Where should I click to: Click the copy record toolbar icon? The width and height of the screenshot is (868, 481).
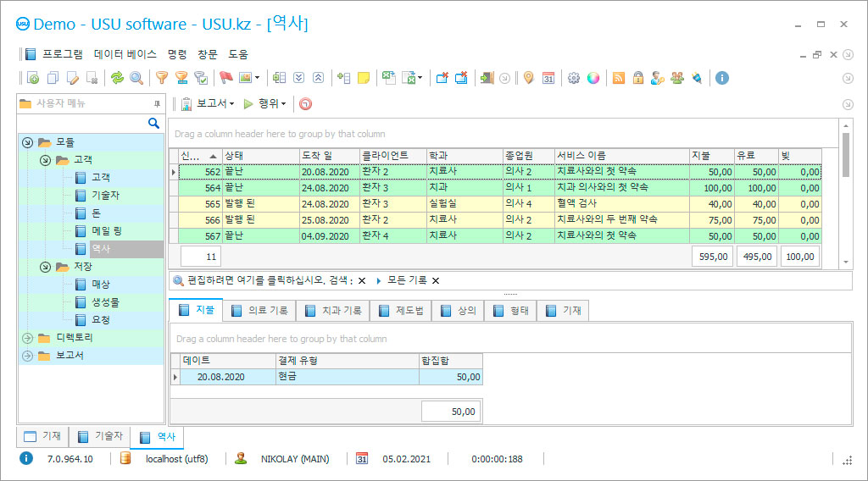(53, 78)
